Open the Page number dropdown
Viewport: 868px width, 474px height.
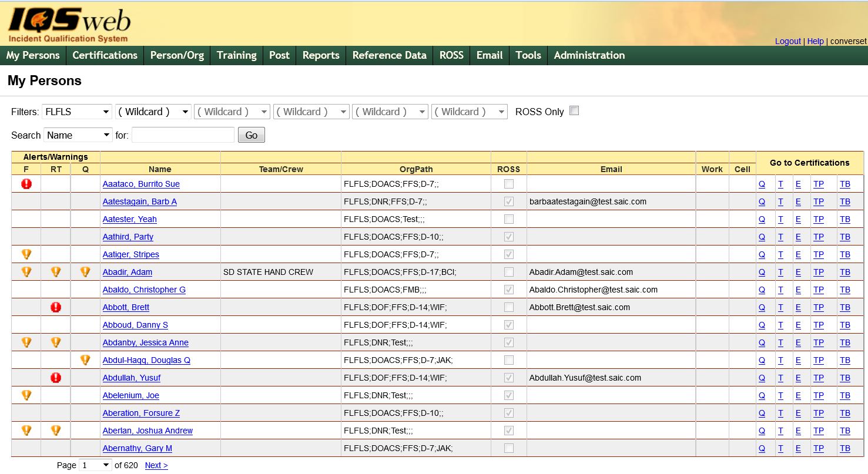95,465
